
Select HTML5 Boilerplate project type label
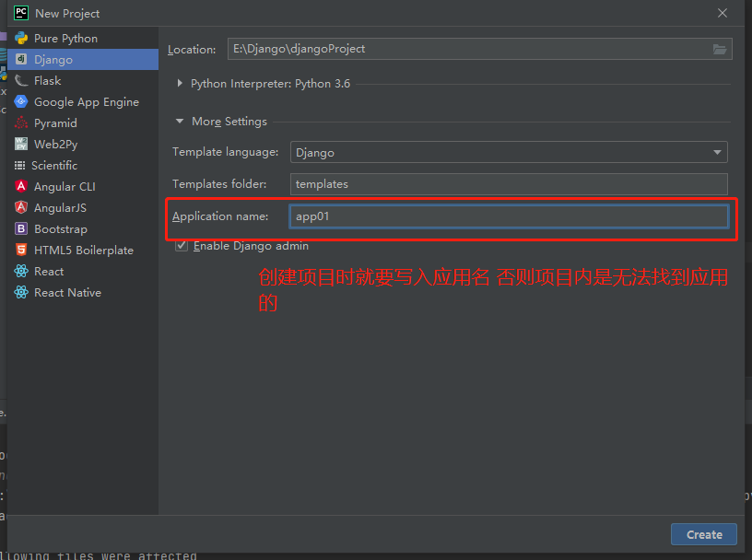pyautogui.click(x=84, y=251)
